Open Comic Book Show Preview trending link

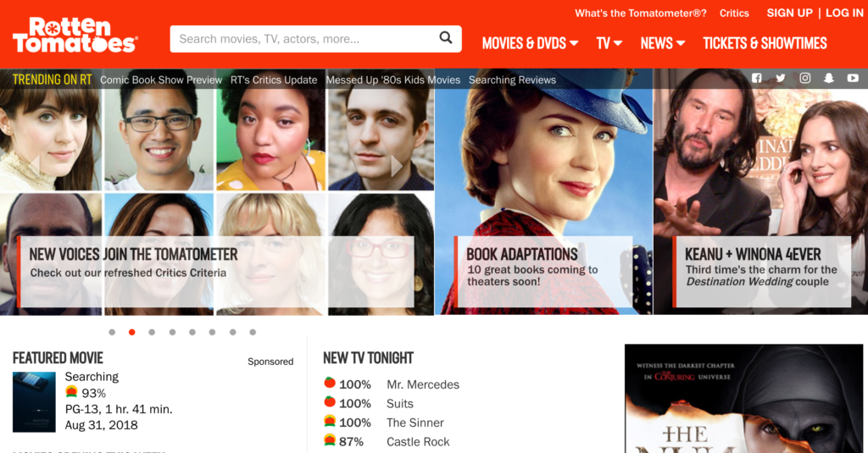[x=161, y=80]
